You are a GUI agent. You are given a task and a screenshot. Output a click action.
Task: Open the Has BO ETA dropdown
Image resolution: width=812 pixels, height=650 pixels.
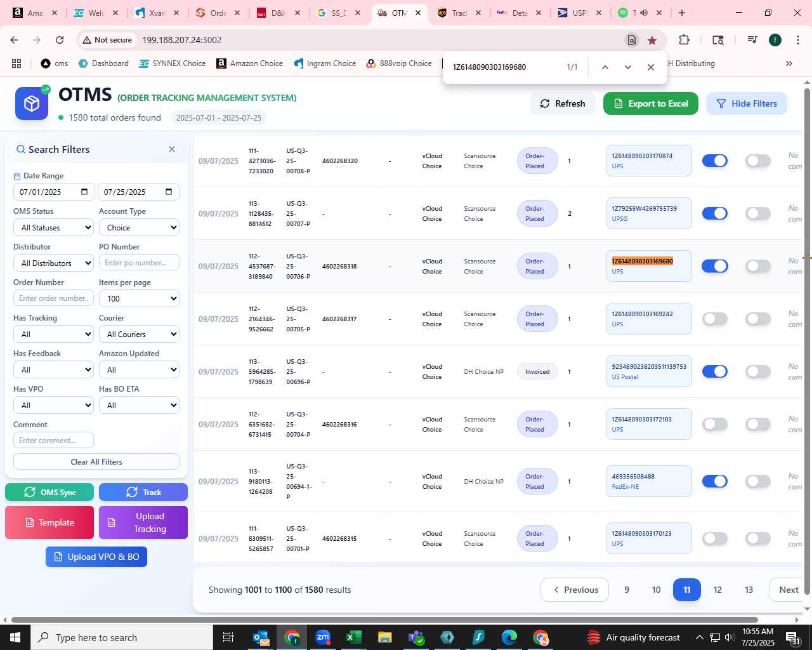(x=139, y=405)
